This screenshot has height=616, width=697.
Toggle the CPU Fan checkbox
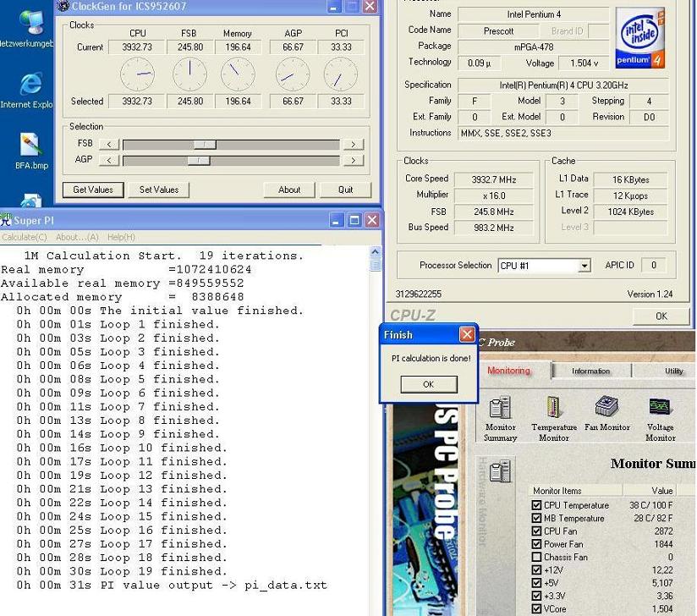coord(536,531)
